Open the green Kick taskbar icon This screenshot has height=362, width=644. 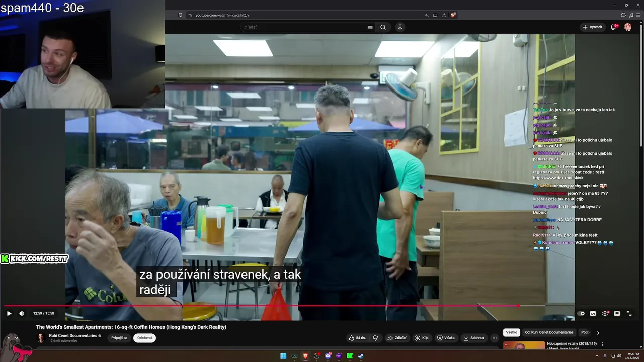coord(350,356)
